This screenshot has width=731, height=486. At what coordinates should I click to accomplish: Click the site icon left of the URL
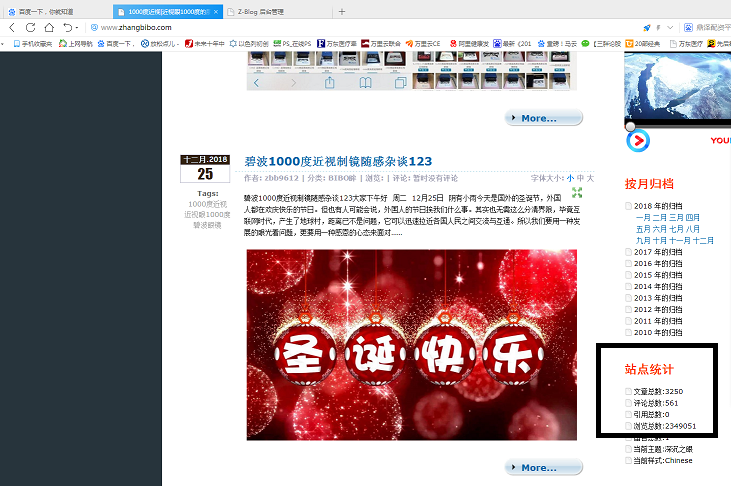coord(94,28)
